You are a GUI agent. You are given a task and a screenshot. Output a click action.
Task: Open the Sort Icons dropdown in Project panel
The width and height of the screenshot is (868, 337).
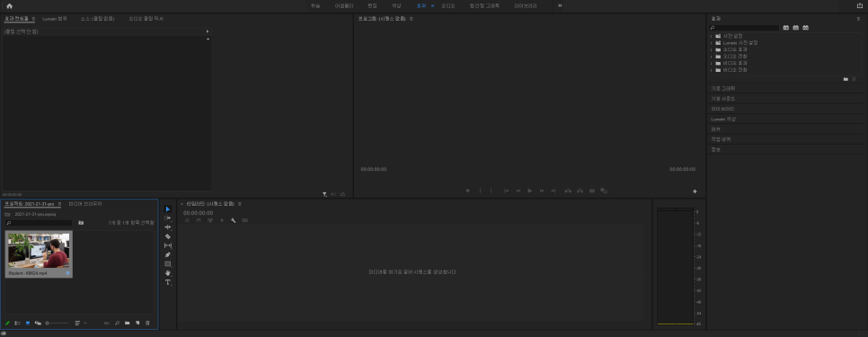pyautogui.click(x=81, y=323)
